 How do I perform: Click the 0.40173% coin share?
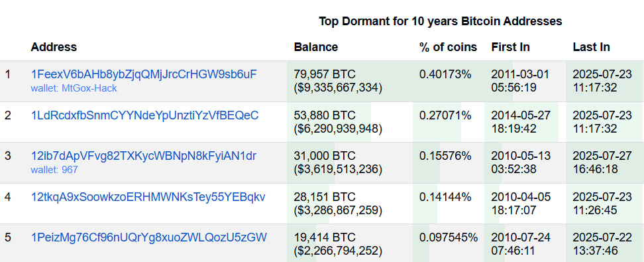coord(445,74)
